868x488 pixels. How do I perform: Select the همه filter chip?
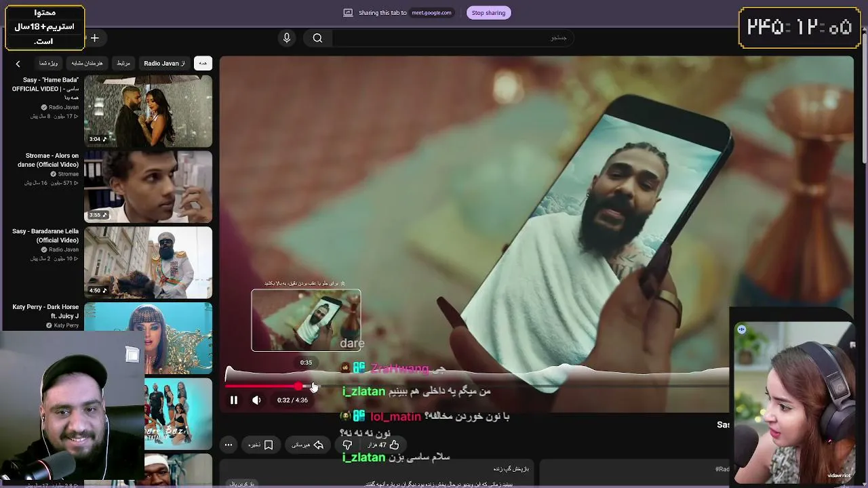(203, 63)
